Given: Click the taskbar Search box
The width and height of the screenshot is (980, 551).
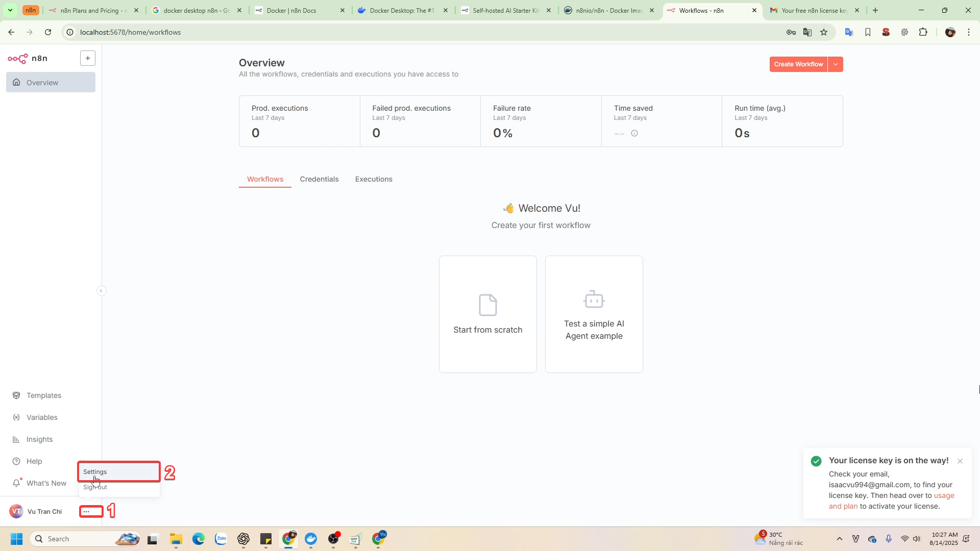Looking at the screenshot, I should (x=85, y=539).
